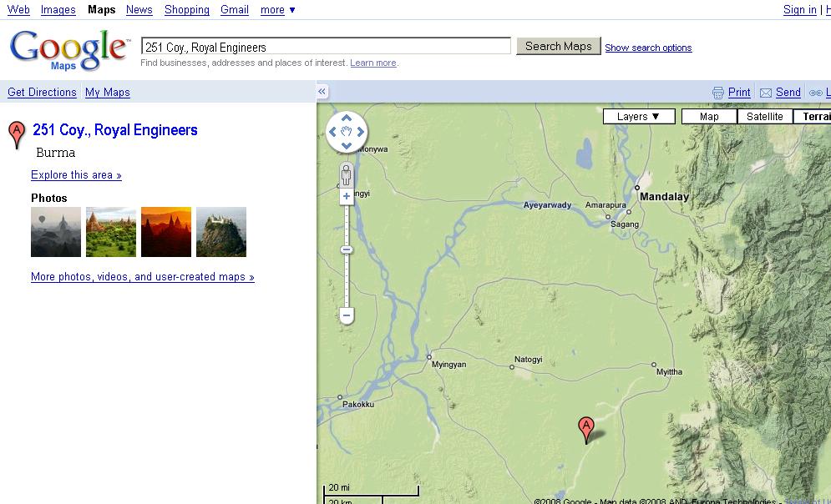Click the Mandalay label on map

[664, 196]
